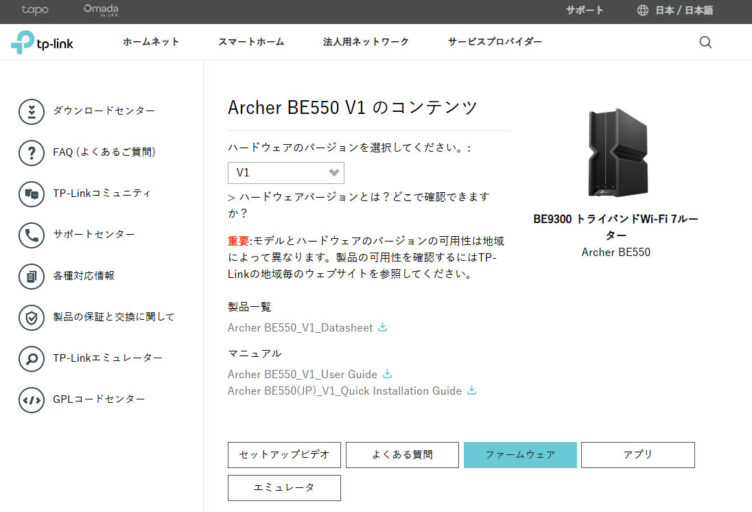This screenshot has width=752, height=512.
Task: Open the Archer BE550_V1_User Guide link
Action: (302, 374)
